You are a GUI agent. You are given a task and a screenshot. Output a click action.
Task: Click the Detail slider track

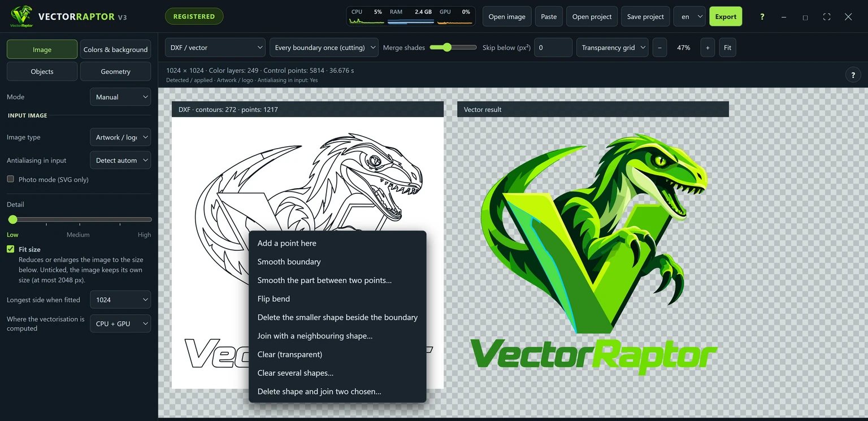(80, 219)
